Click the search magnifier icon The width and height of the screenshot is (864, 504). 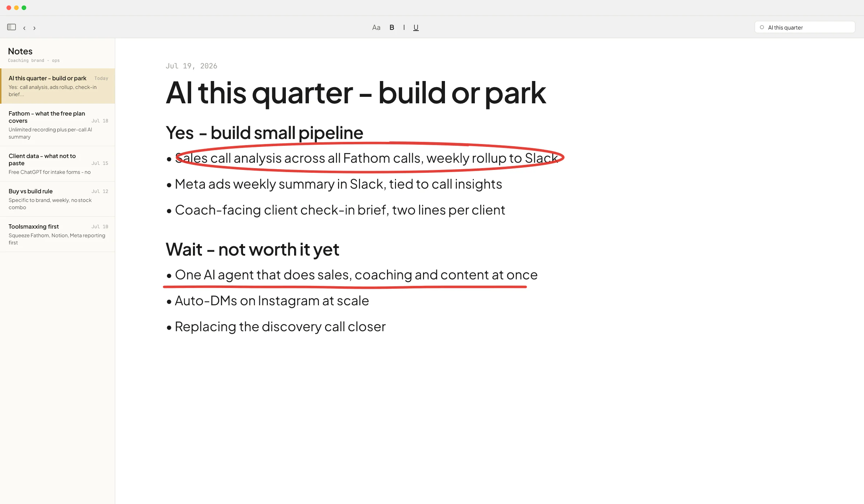(762, 27)
